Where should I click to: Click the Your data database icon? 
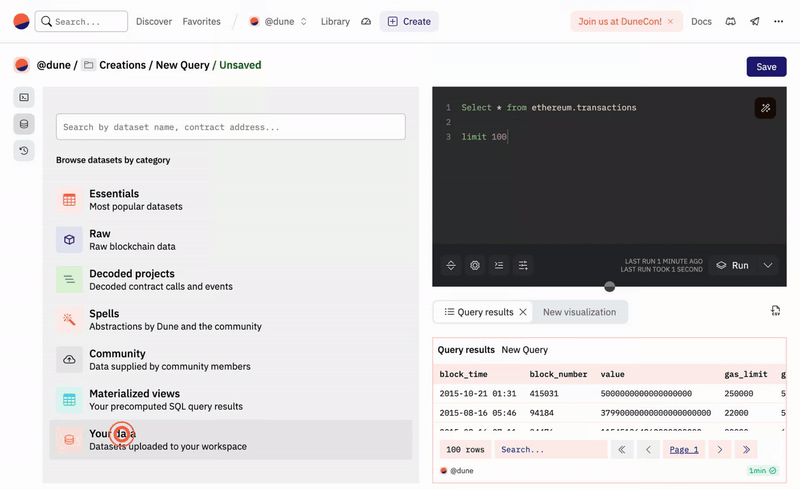(x=69, y=439)
